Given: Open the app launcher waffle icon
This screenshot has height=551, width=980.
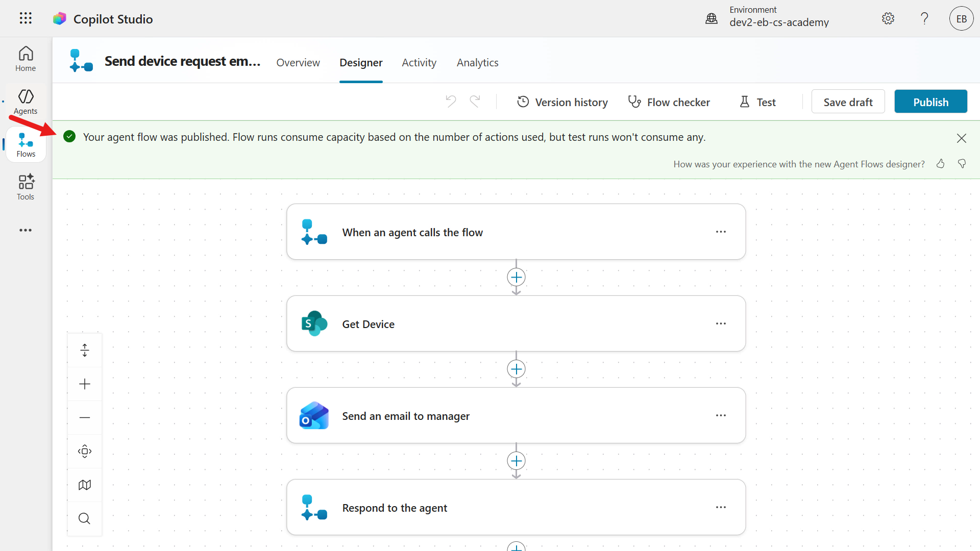Looking at the screenshot, I should pos(26,19).
